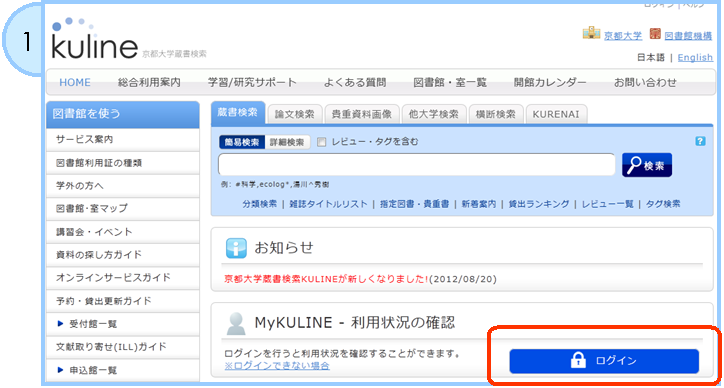724x388 pixels.
Task: Open お問い合わせ in the navigation bar
Action: point(645,83)
